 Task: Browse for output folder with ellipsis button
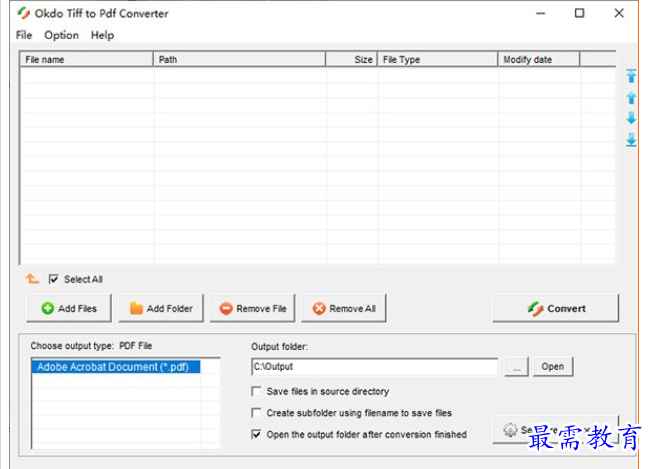[x=517, y=367]
